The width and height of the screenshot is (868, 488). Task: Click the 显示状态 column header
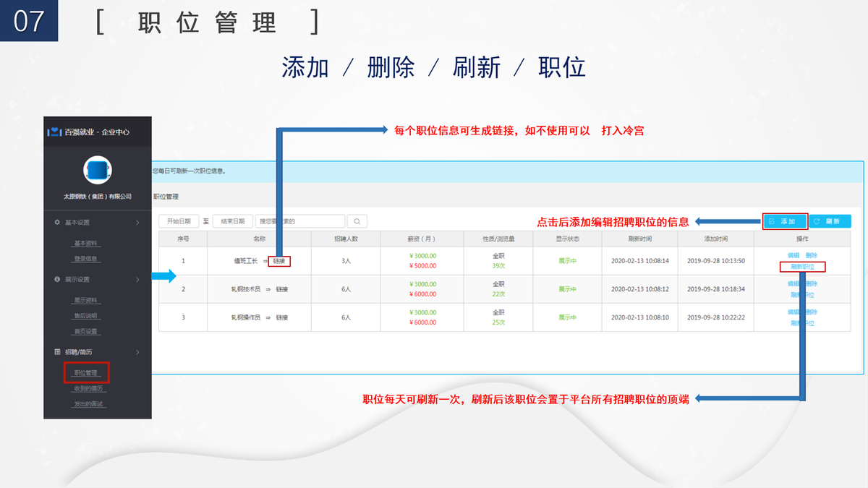click(x=568, y=239)
